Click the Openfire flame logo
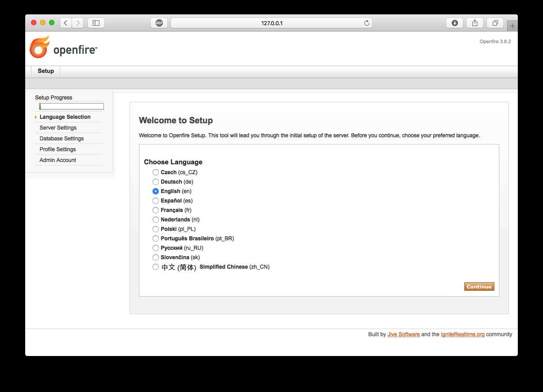The height and width of the screenshot is (392, 543). [40, 47]
